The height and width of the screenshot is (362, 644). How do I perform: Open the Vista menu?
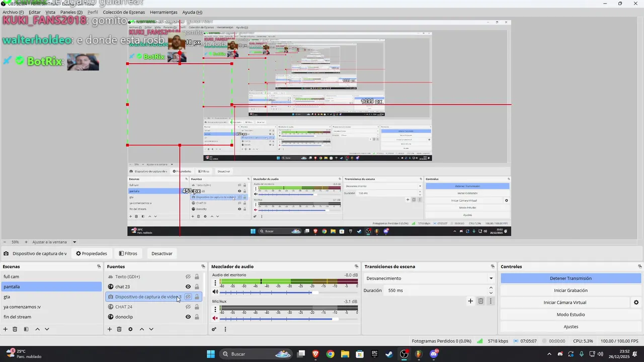[x=50, y=12]
